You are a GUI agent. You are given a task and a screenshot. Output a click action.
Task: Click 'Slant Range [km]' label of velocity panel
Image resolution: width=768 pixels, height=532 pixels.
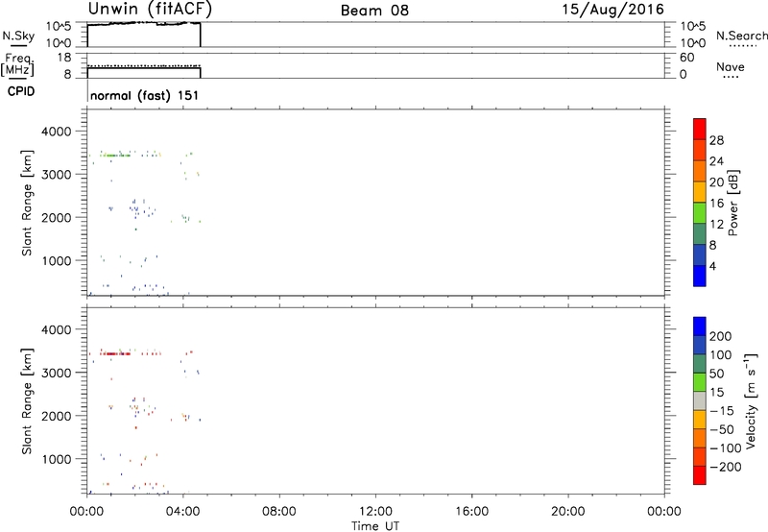27,401
